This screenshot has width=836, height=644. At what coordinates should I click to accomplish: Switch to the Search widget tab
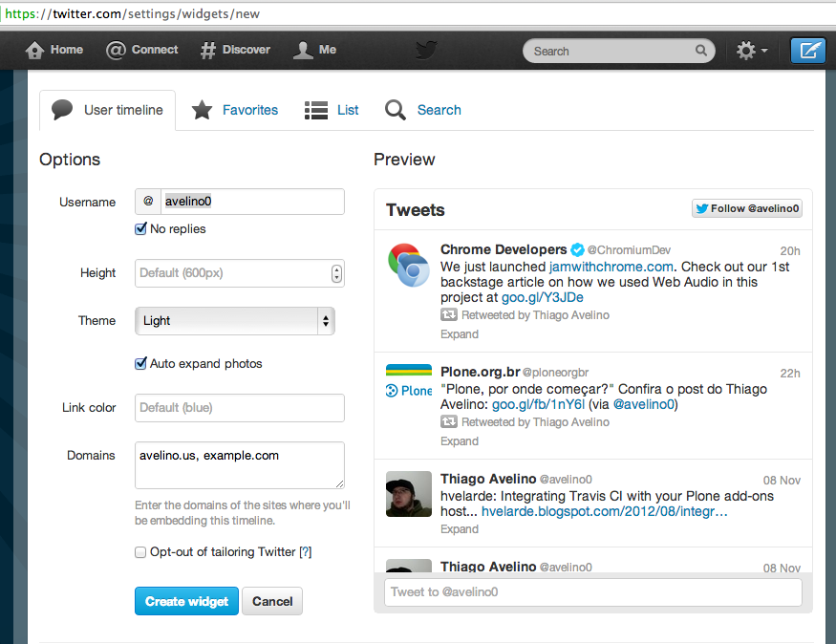[x=423, y=110]
